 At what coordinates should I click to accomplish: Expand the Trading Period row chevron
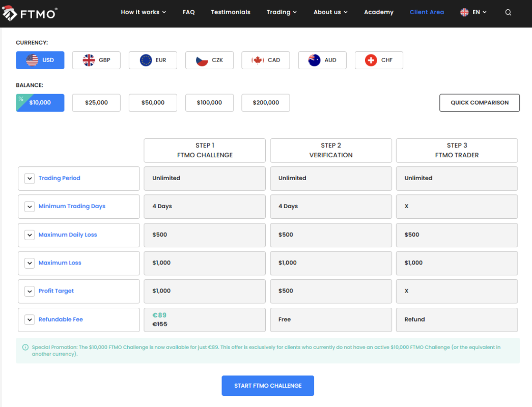coord(30,179)
